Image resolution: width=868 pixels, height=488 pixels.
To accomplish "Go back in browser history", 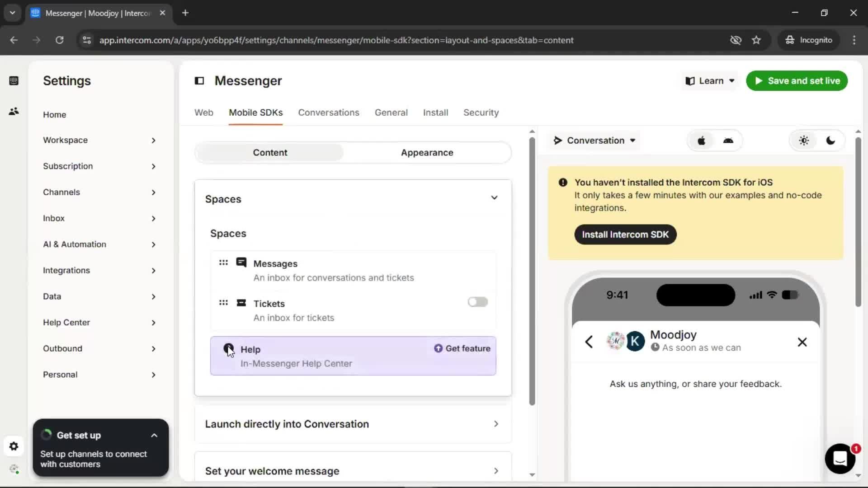I will (14, 40).
